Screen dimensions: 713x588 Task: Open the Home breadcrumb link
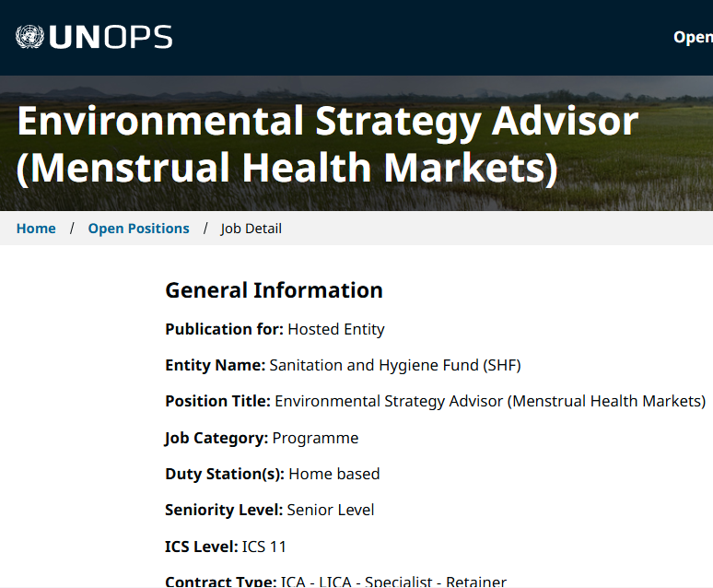36,229
